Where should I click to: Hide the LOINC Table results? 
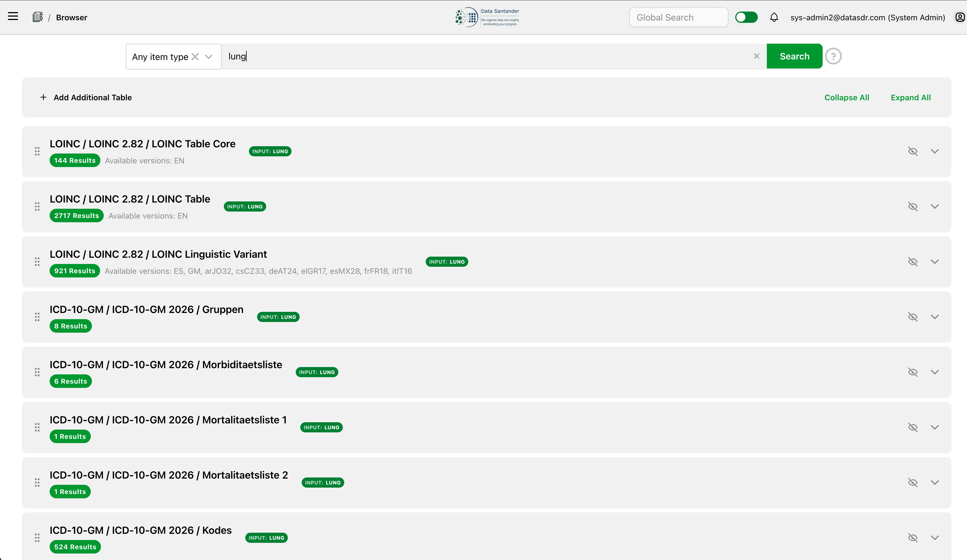pyautogui.click(x=913, y=206)
